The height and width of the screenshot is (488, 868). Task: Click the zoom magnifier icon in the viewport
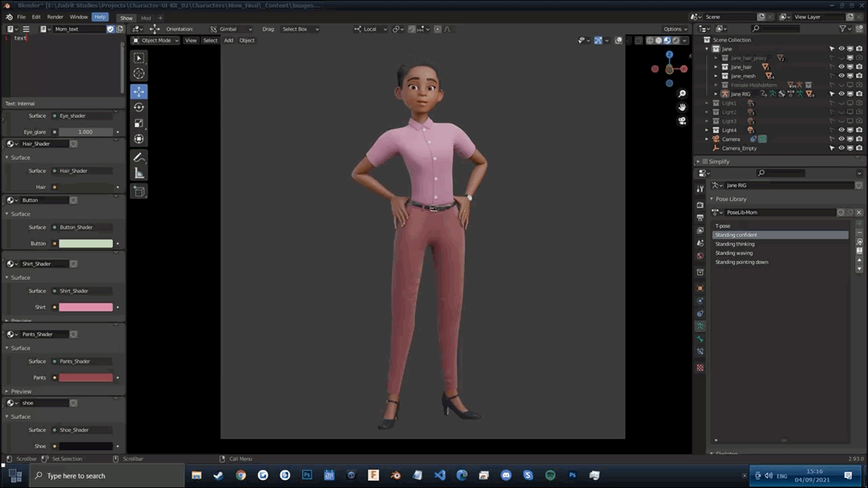tap(682, 94)
